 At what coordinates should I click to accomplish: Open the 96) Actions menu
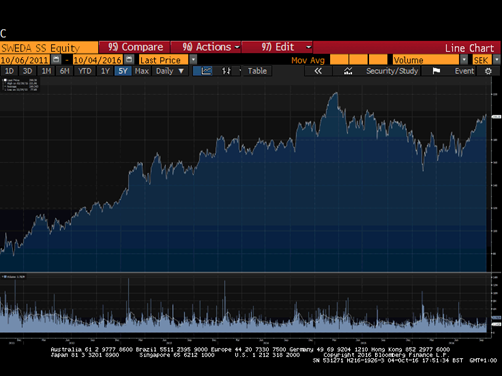[207, 47]
